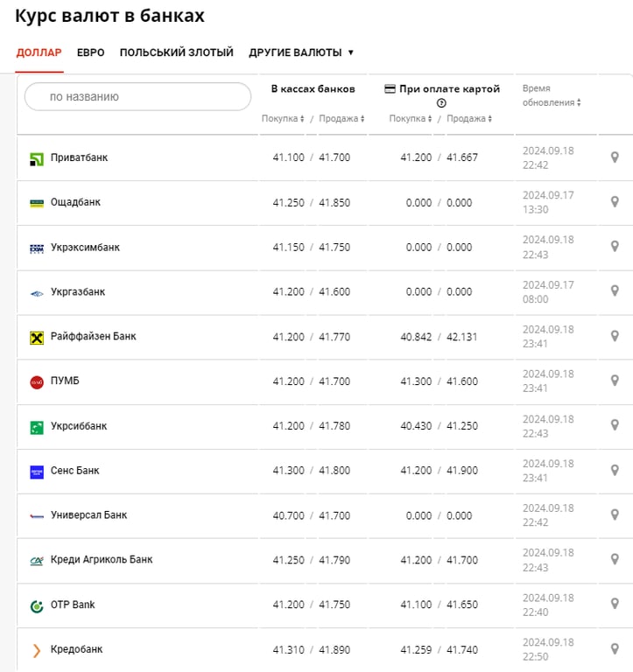Click the search by name input field
633x672 pixels.
tap(137, 97)
